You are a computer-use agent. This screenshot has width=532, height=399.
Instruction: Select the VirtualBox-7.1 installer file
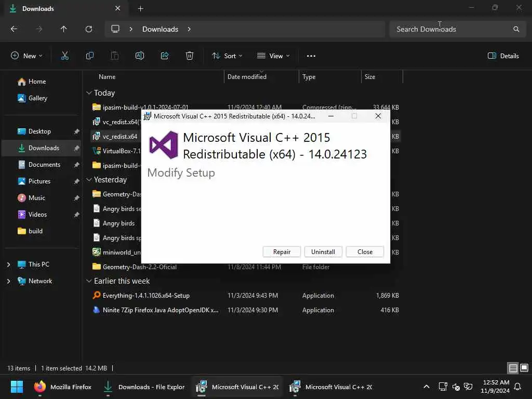pos(117,151)
